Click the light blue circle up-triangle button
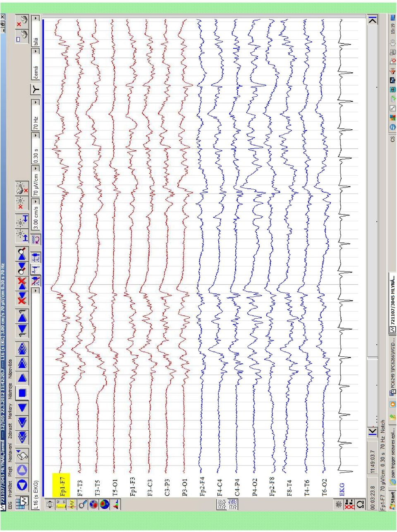 [22, 470]
